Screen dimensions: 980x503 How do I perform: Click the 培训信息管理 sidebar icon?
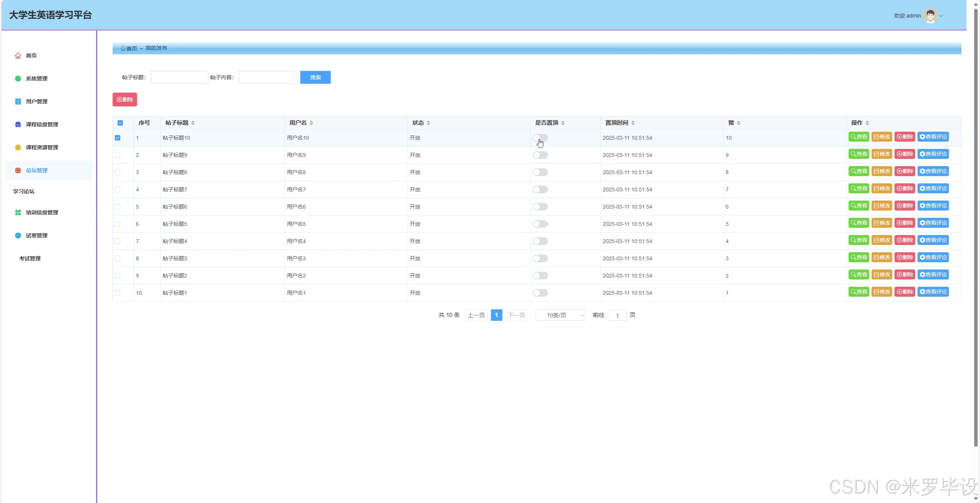(x=18, y=212)
